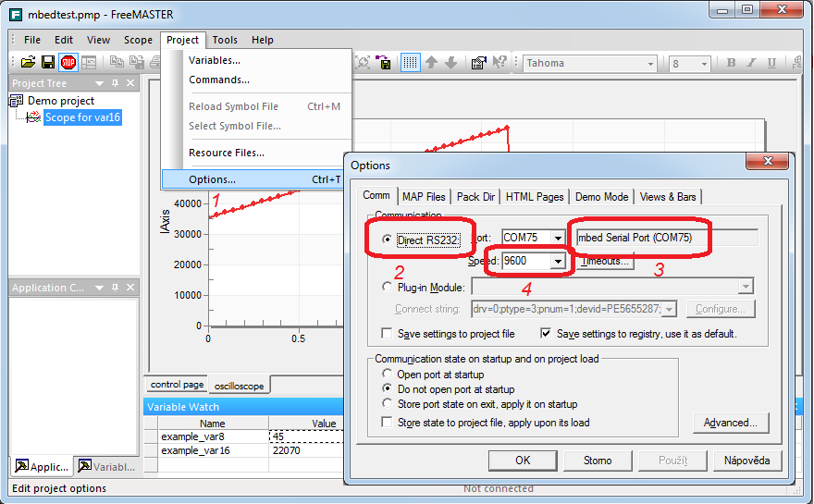Open the properties icon in toolbar
Screen dimensions: 814x504
click(x=478, y=63)
